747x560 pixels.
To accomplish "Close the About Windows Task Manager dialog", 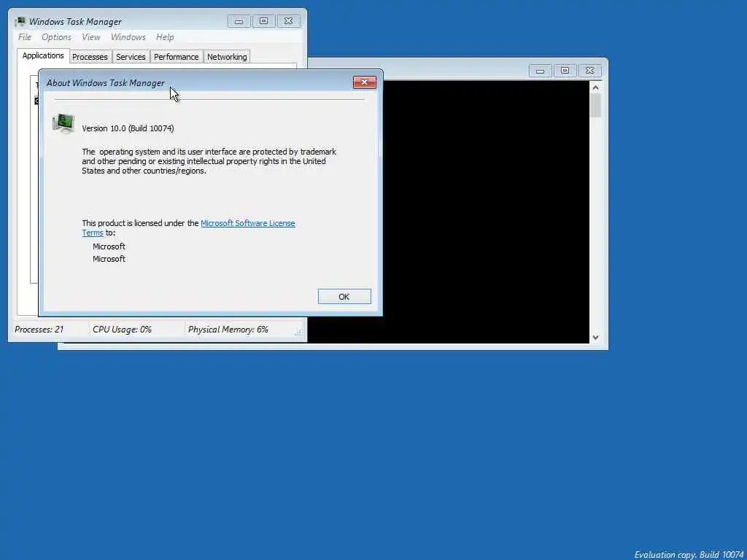I will click(365, 82).
